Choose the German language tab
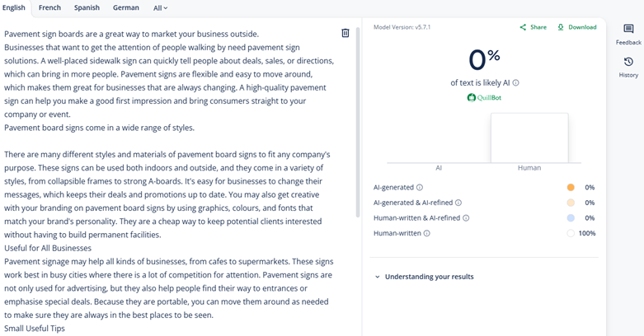 [x=126, y=8]
